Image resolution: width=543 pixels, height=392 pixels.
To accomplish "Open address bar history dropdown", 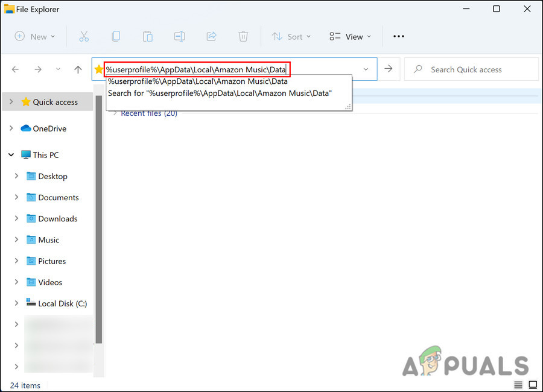I will (x=366, y=69).
